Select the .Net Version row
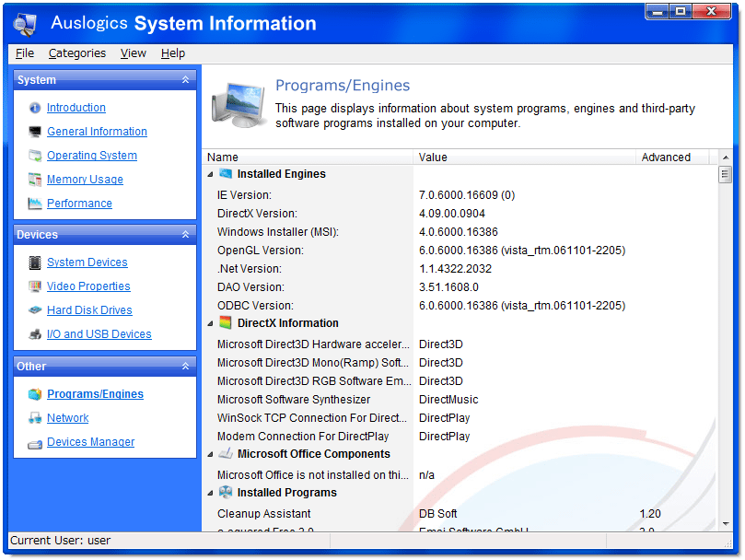745x560 pixels. [460, 269]
